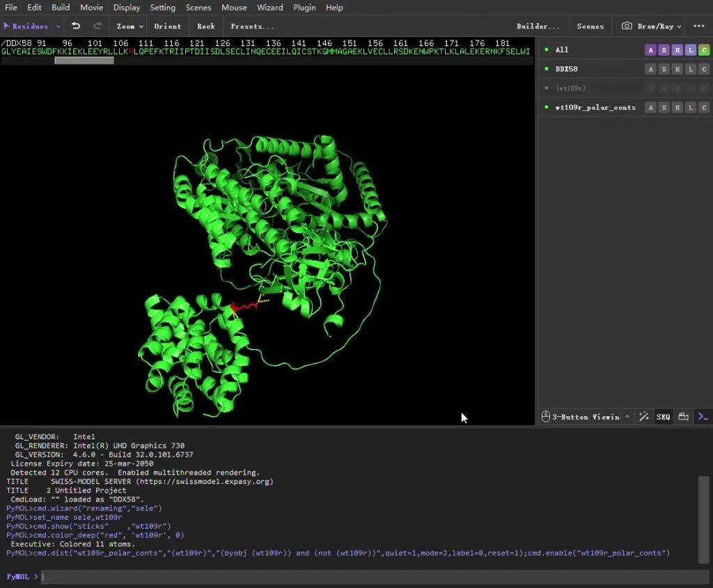Click in the PyMOL command input field

(369, 577)
